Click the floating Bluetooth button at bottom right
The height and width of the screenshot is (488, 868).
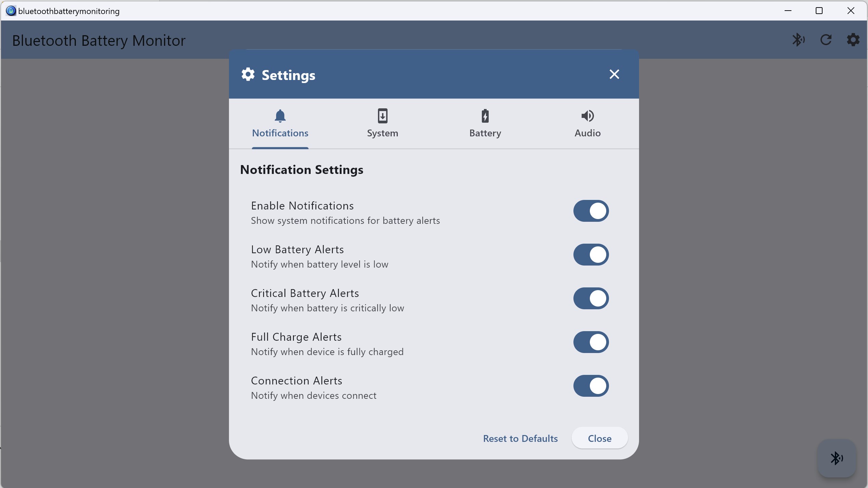click(x=837, y=458)
